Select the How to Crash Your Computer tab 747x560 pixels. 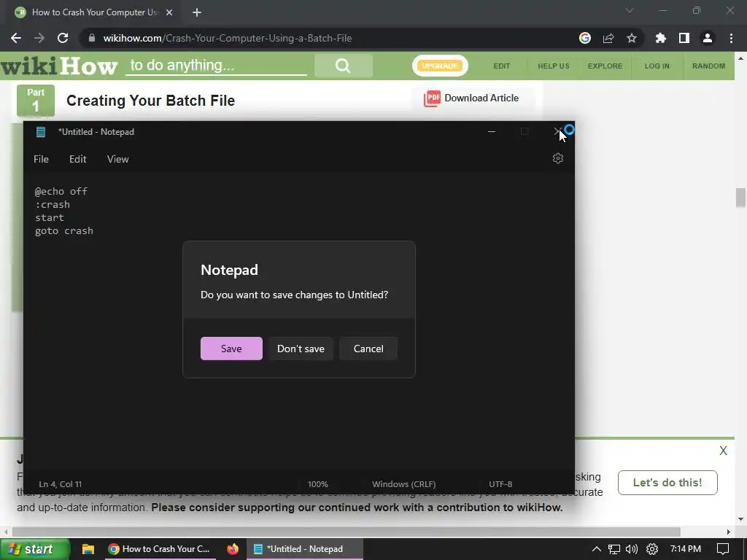click(x=93, y=12)
